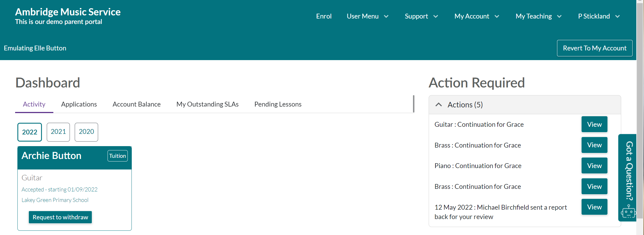Select the 2022 year filter

pos(30,132)
